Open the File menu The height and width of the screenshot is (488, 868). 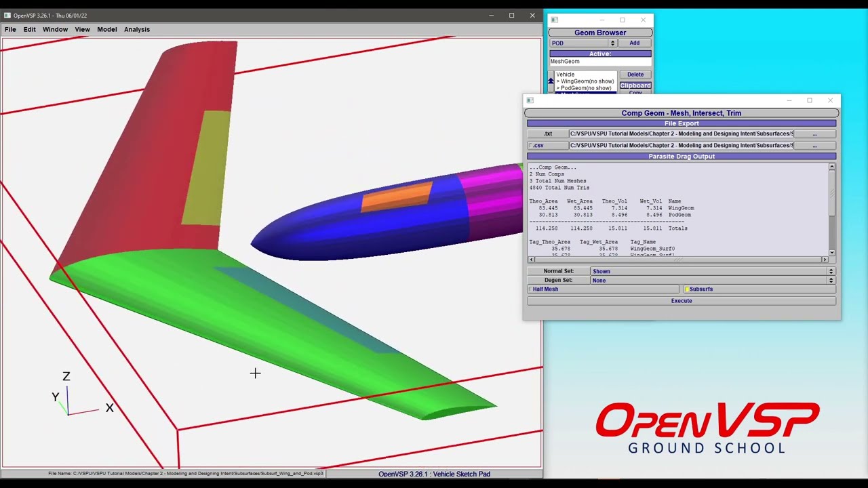click(x=10, y=29)
